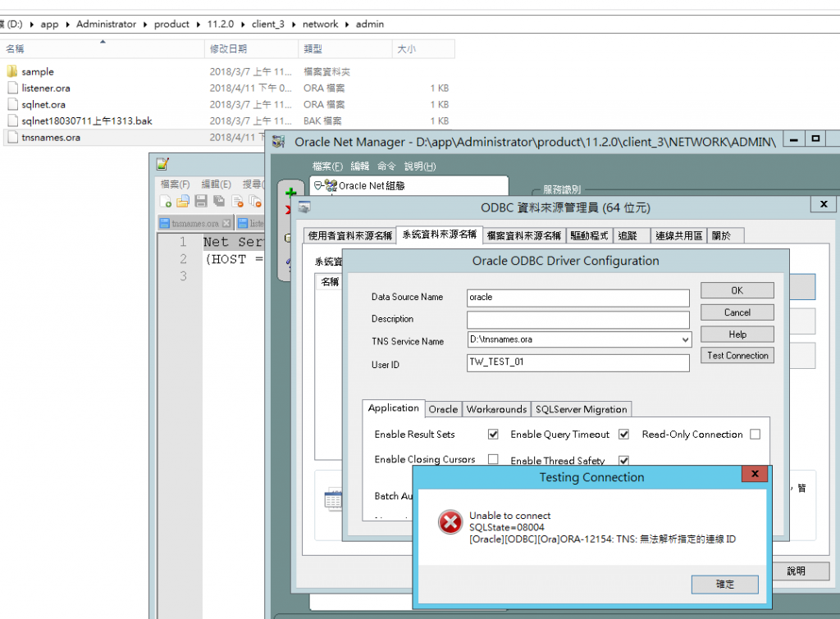
Task: Click the calendar-like icon in ODBC dialog
Action: (x=333, y=499)
